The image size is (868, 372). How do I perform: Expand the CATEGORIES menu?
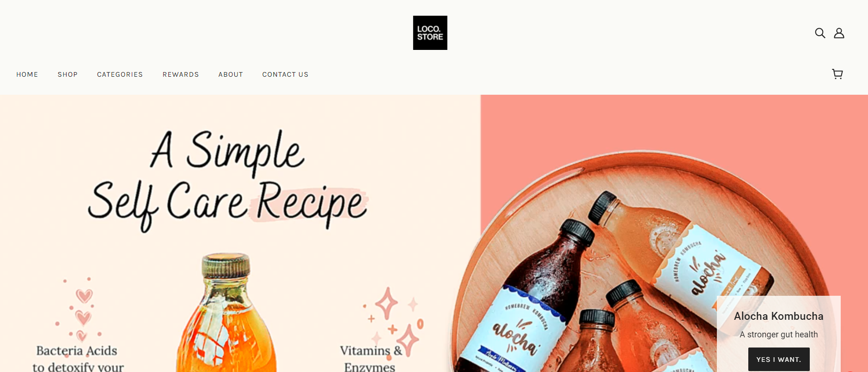(x=120, y=74)
